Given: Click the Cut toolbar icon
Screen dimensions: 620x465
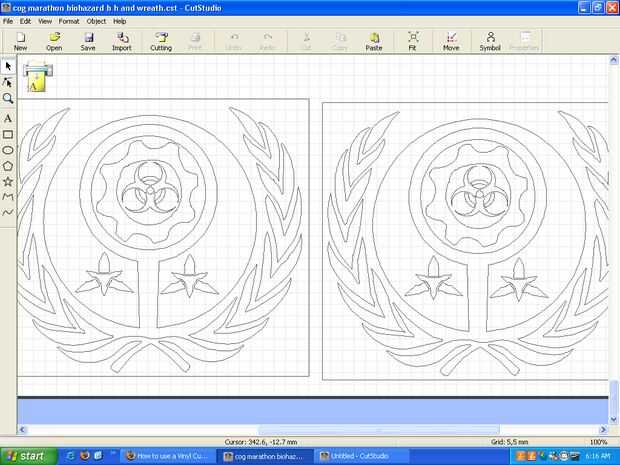Looking at the screenshot, I should point(306,42).
